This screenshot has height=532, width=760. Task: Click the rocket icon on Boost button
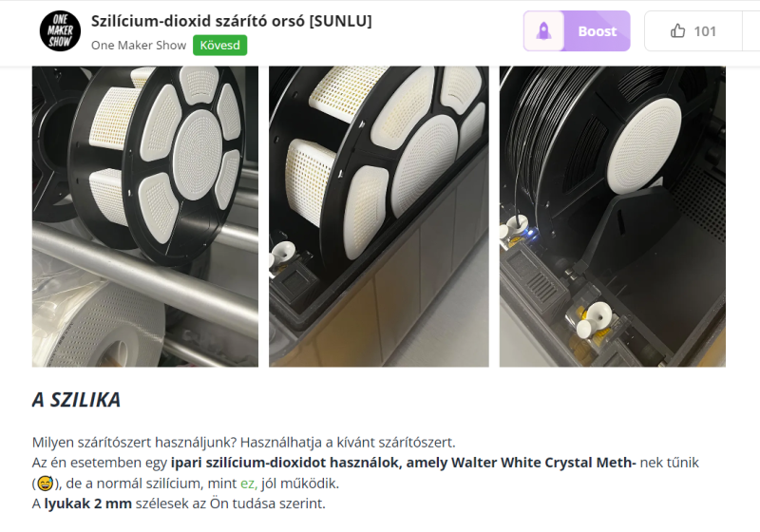tap(543, 31)
